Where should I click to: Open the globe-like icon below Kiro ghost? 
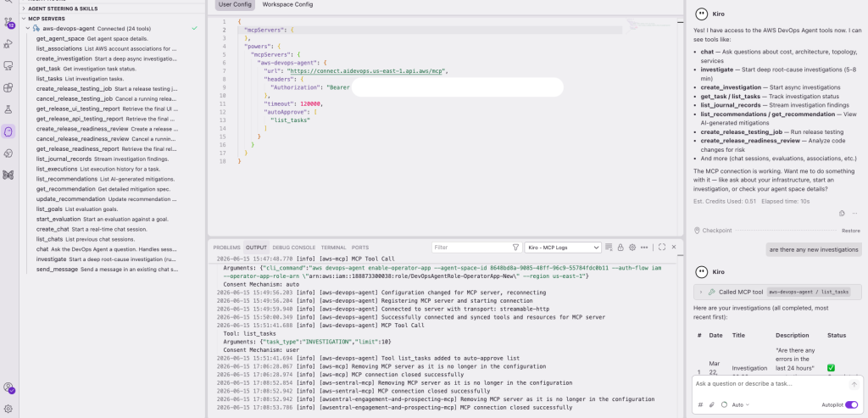click(8, 153)
